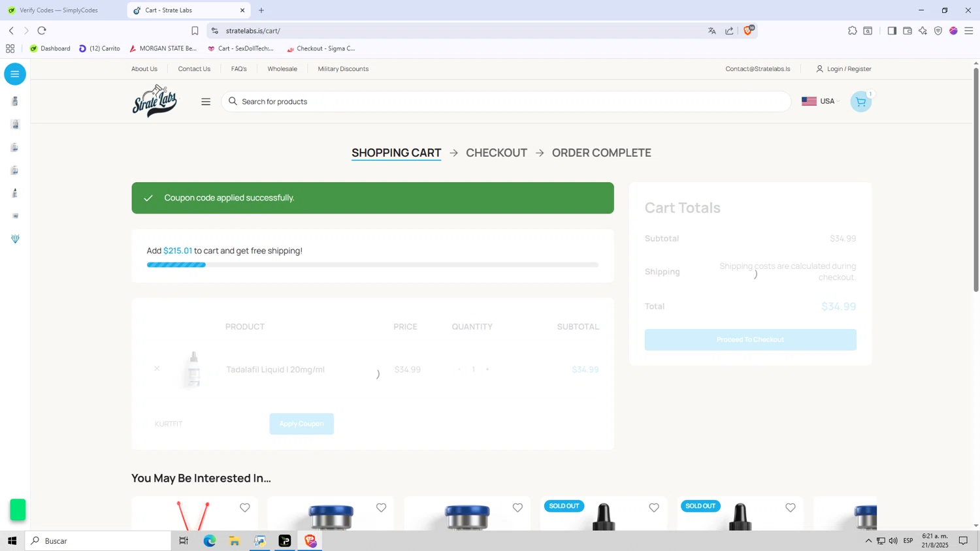Click the search magnifier icon

233,101
